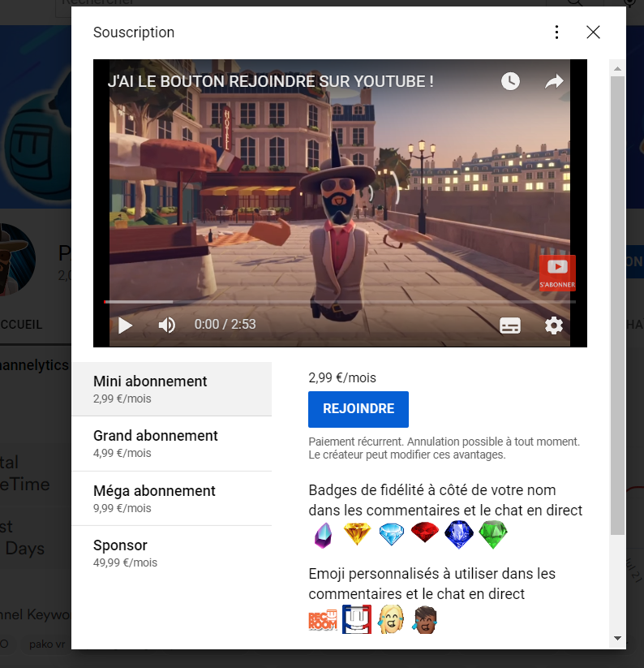Open the three-dot options menu
Image resolution: width=644 pixels, height=668 pixels.
(x=556, y=32)
